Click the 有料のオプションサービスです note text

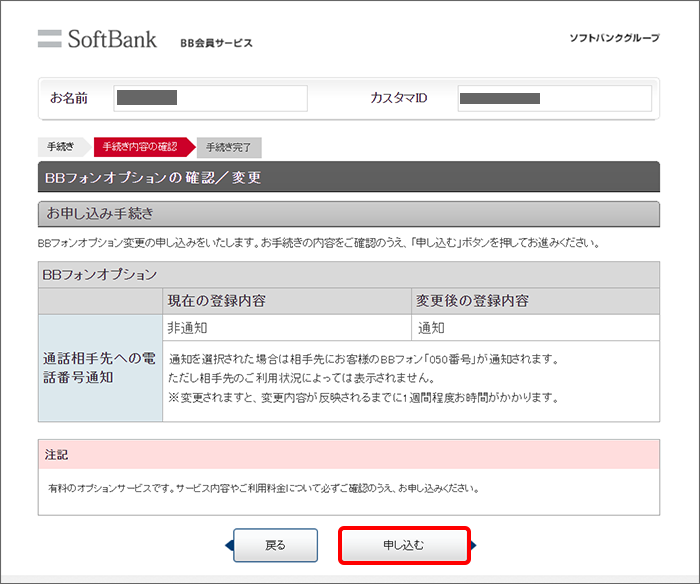(263, 488)
